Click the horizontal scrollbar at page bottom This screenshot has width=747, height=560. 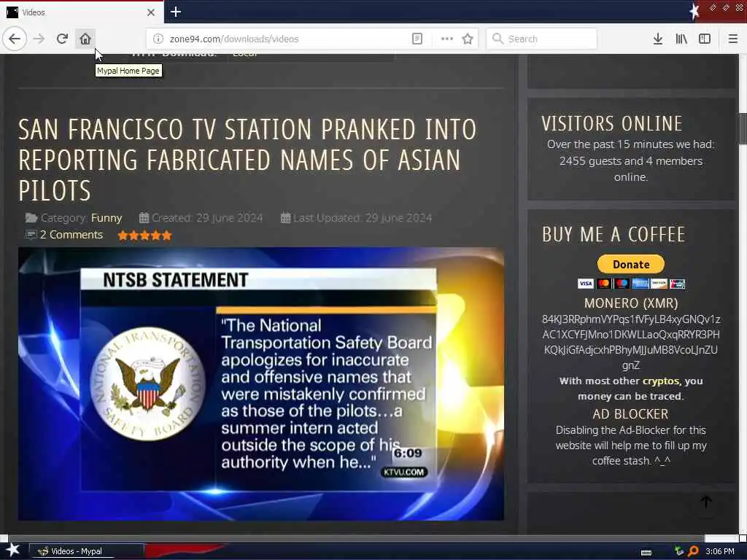(356, 539)
